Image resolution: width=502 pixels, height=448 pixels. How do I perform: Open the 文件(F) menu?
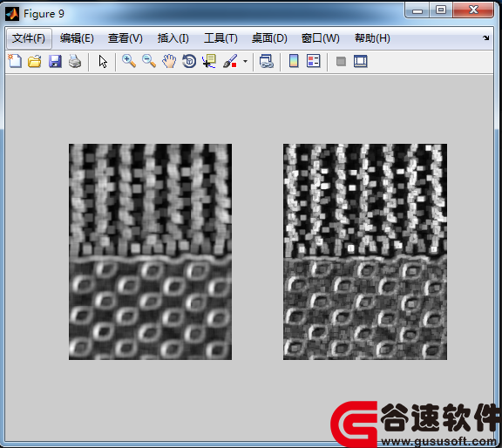point(29,38)
